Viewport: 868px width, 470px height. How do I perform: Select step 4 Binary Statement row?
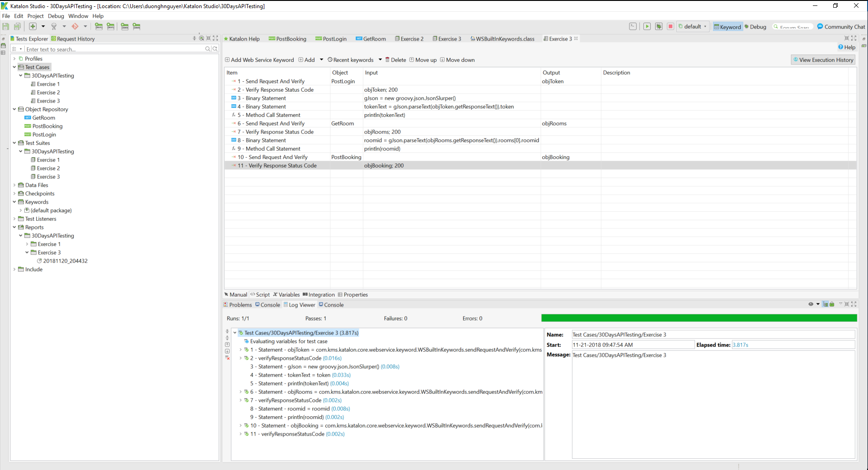click(x=540, y=107)
